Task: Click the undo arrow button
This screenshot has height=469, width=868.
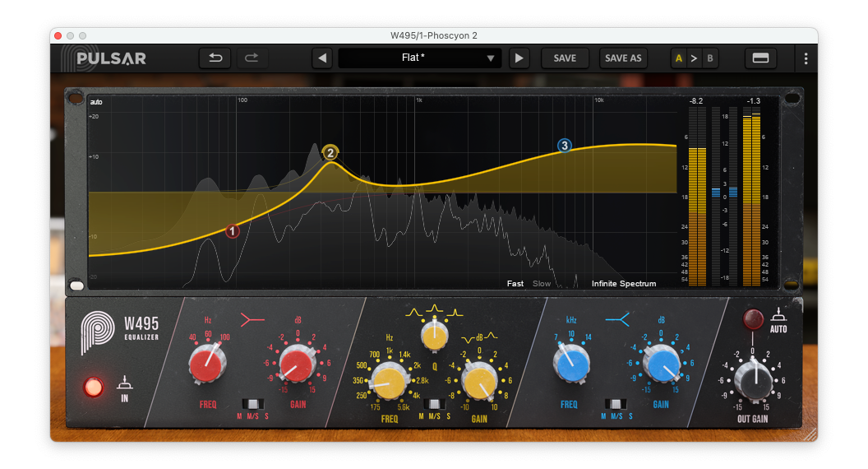Action: (215, 58)
